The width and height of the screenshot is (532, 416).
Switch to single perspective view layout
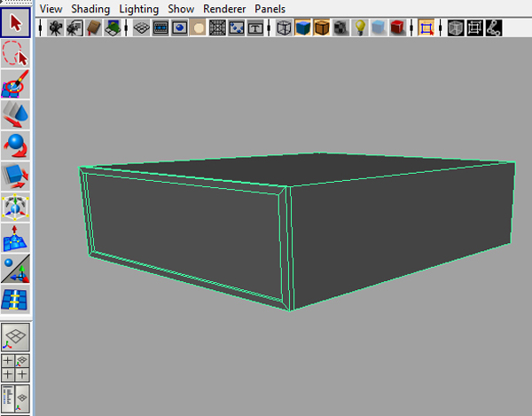pos(16,337)
